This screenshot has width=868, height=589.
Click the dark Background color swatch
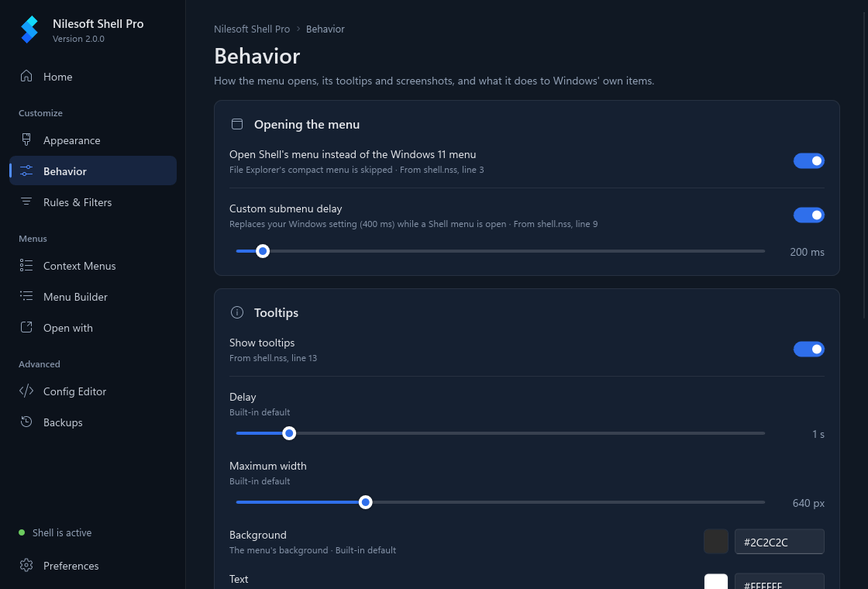(716, 542)
